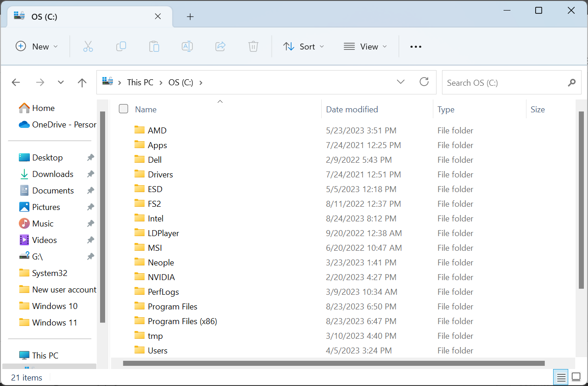The image size is (588, 386).
Task: Click OS (C:) in the breadcrumb
Action: pyautogui.click(x=181, y=83)
